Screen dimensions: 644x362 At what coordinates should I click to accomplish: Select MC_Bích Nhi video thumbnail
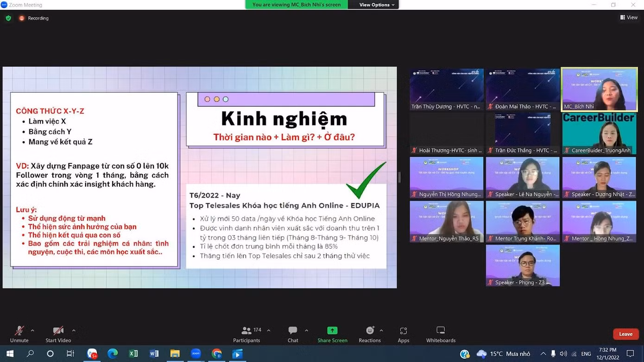(599, 89)
